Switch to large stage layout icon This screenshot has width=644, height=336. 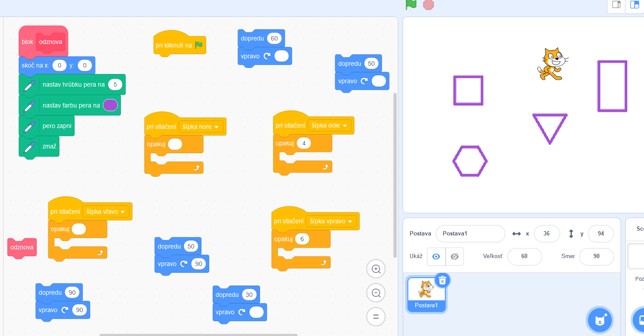coord(634,5)
